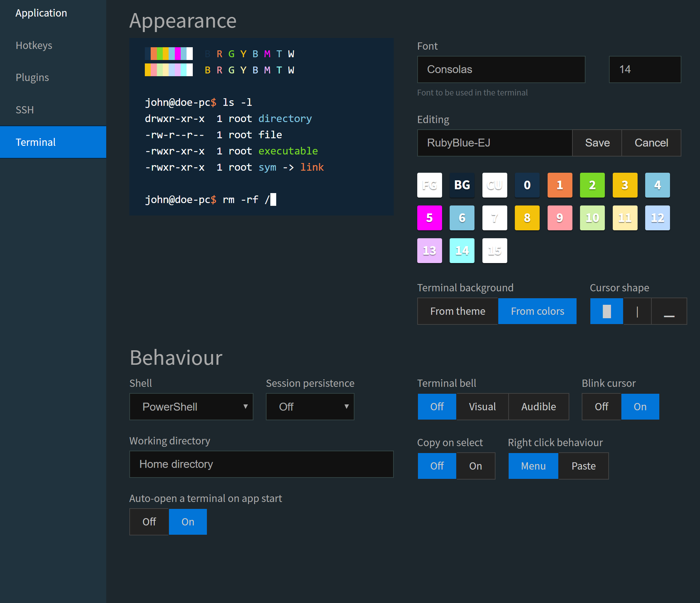700x603 pixels.
Task: Set terminal bell to Visual
Action: [x=482, y=407]
